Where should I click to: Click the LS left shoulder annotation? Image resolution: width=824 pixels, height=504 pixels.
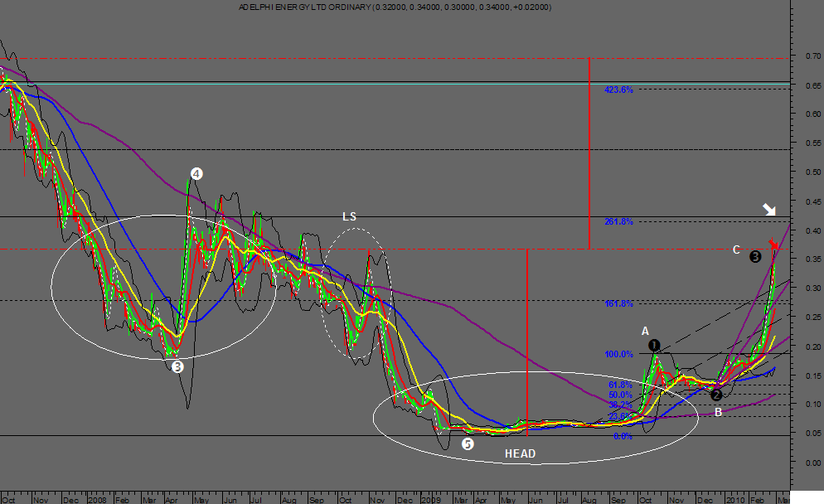coord(349,216)
